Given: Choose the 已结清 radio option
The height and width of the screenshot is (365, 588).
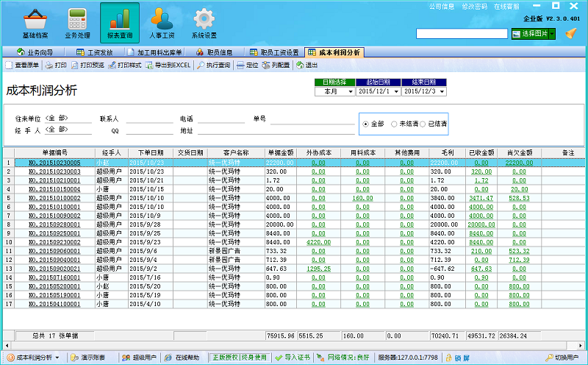Looking at the screenshot, I should point(423,124).
